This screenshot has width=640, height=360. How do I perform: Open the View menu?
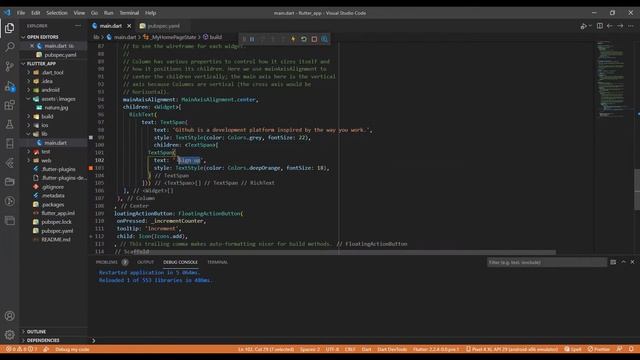(79, 13)
